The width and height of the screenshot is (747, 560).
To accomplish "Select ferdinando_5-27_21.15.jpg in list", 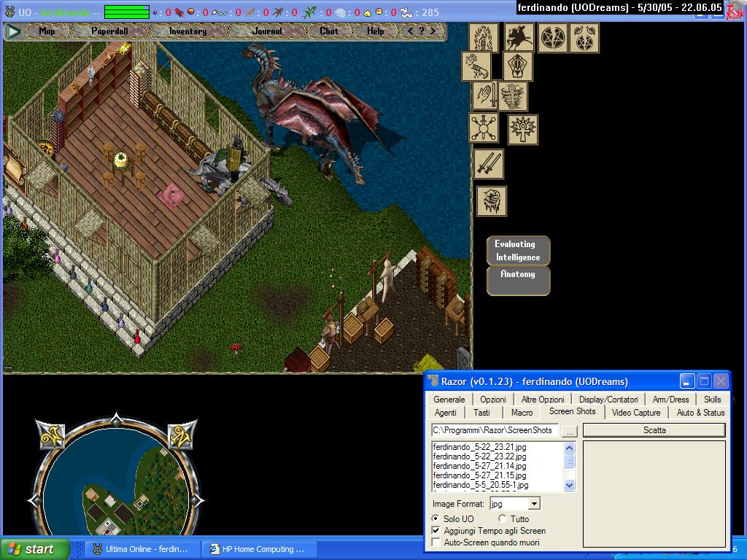I will click(480, 475).
